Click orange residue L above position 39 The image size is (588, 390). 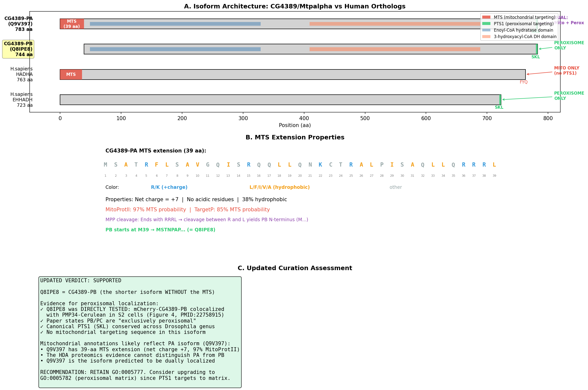tap(494, 165)
